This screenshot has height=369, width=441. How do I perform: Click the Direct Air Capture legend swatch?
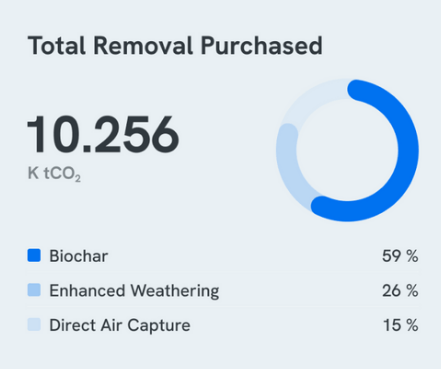coord(34,324)
